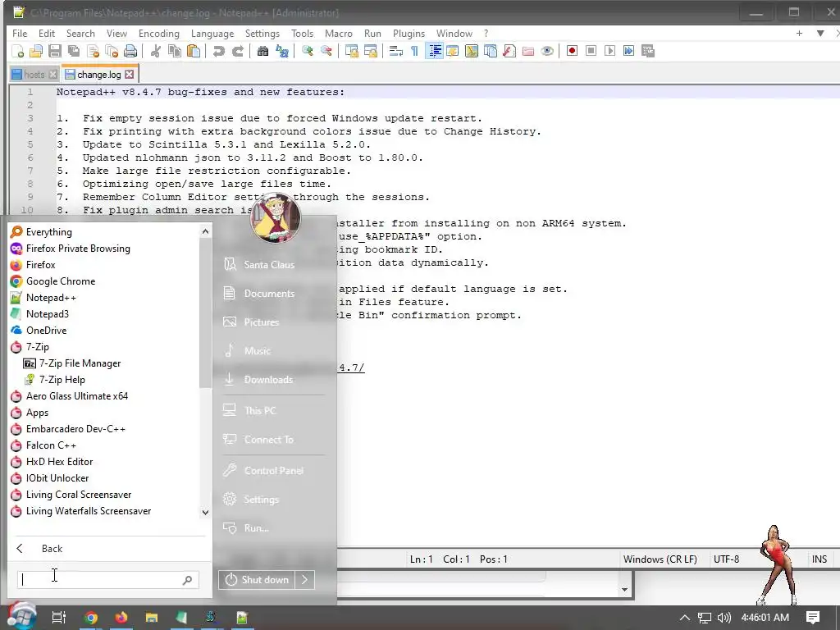Click programs list scroll down arrow
The width and height of the screenshot is (840, 630).
pyautogui.click(x=205, y=513)
